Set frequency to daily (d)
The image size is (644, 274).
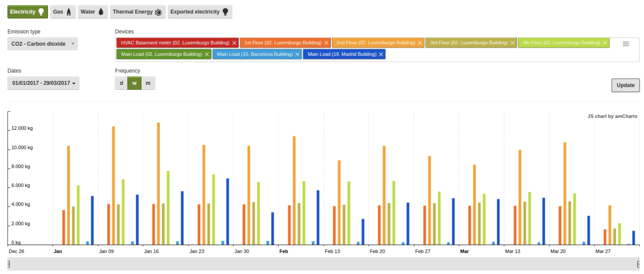click(x=121, y=83)
